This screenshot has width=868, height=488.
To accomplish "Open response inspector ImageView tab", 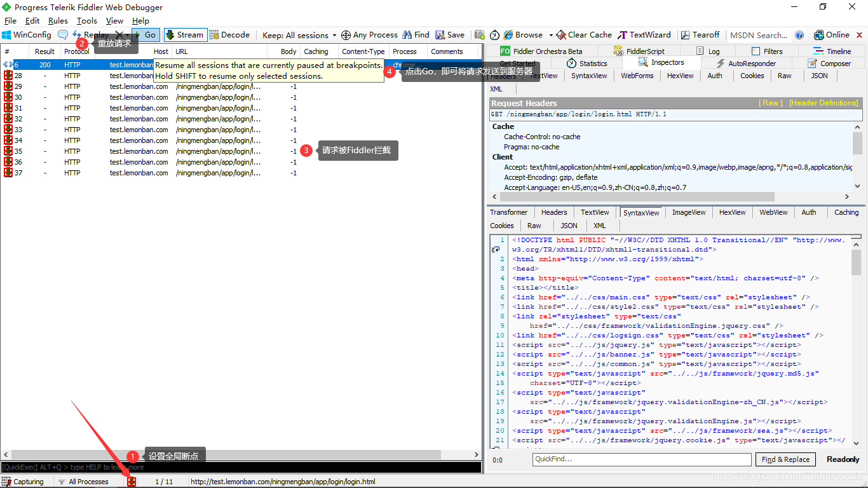I will 689,212.
